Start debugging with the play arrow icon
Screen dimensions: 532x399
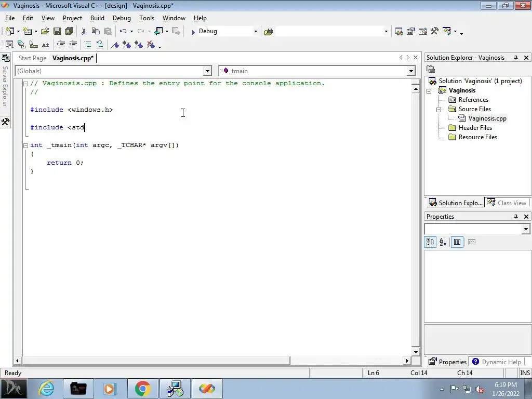click(193, 32)
